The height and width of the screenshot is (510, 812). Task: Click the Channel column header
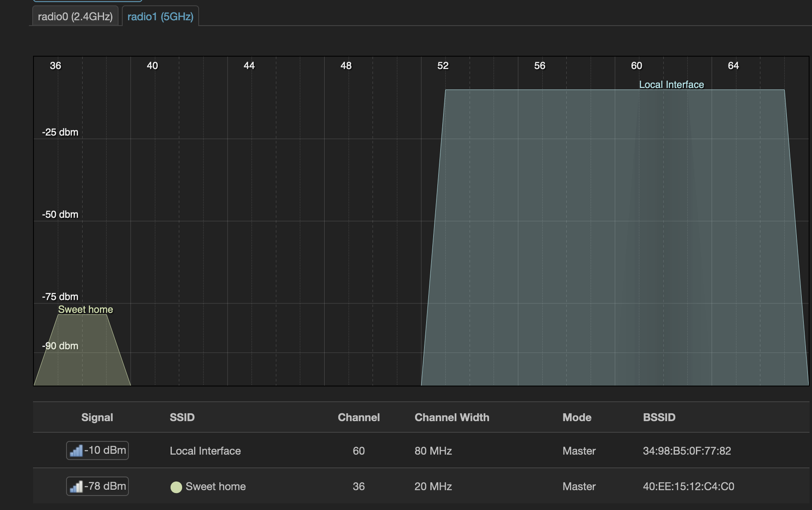[x=359, y=417]
